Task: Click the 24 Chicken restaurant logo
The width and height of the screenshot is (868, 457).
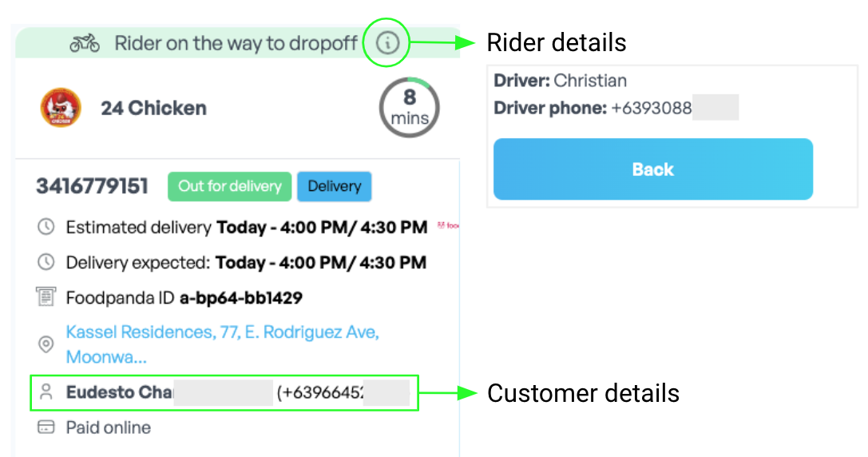Action: click(x=61, y=108)
